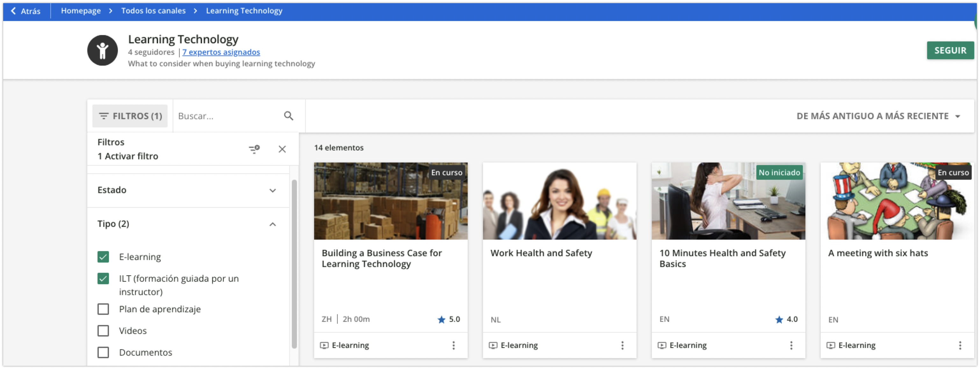The width and height of the screenshot is (980, 369).
Task: Expand the Estado filter section
Action: (272, 190)
